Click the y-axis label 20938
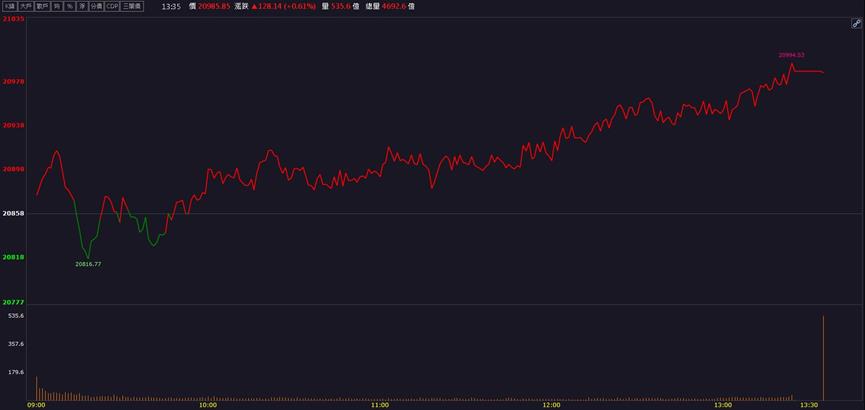This screenshot has height=410, width=865. tap(13, 125)
